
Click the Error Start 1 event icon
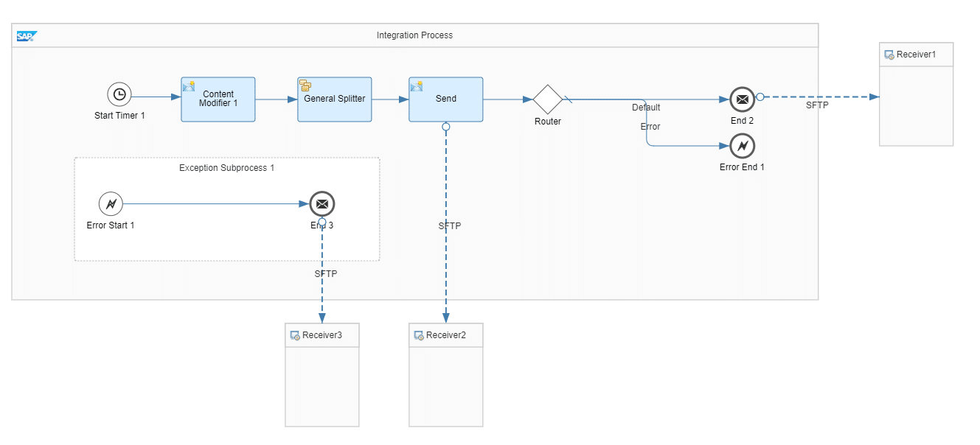click(x=111, y=204)
